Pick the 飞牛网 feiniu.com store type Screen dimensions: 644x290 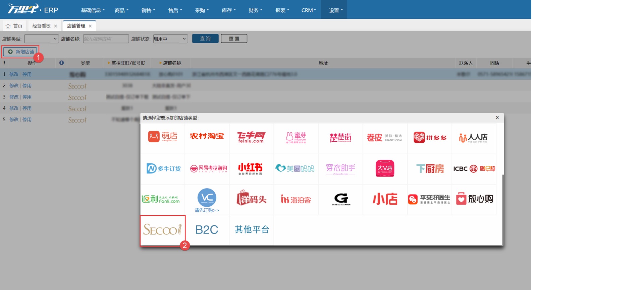click(251, 137)
